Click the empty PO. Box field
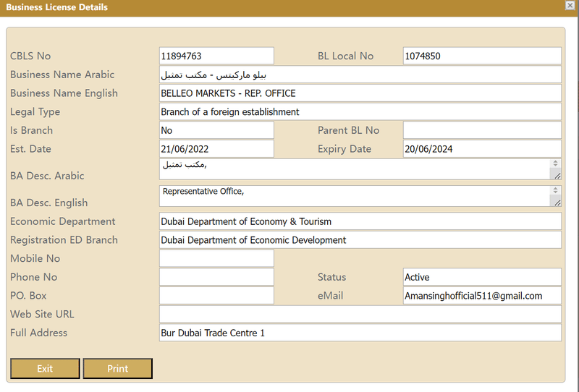This screenshot has height=392, width=579. pos(216,296)
